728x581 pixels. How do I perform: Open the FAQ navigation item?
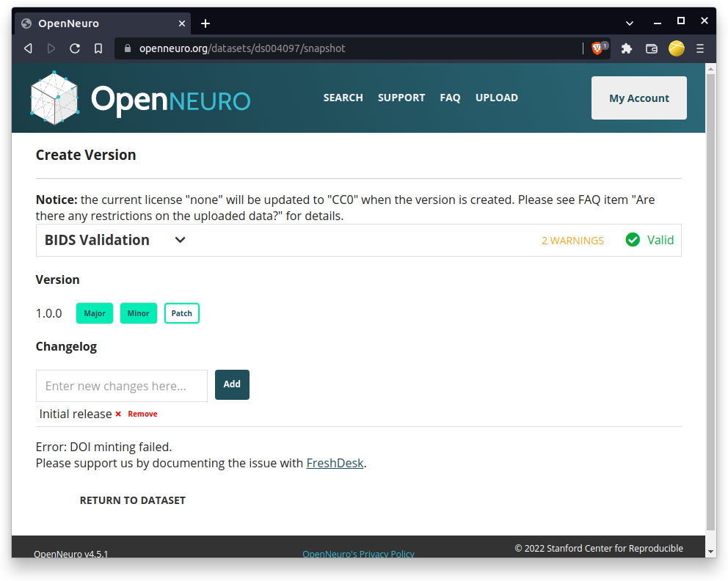450,97
